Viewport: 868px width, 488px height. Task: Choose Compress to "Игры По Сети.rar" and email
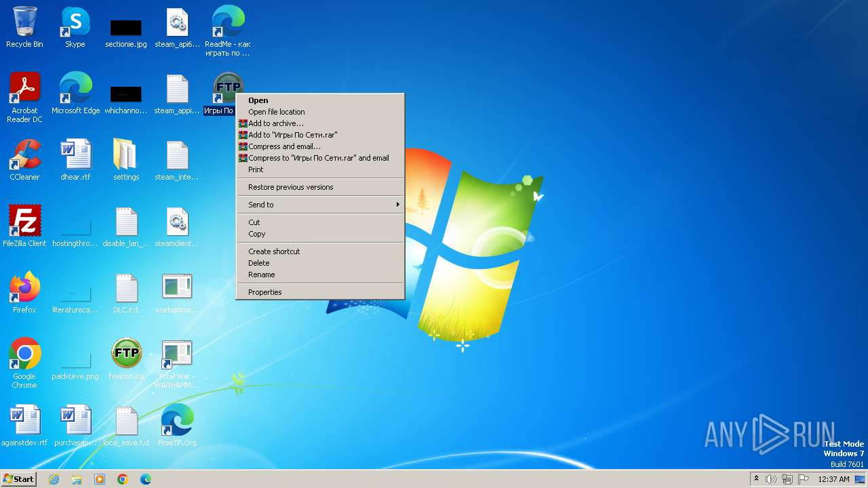tap(319, 158)
